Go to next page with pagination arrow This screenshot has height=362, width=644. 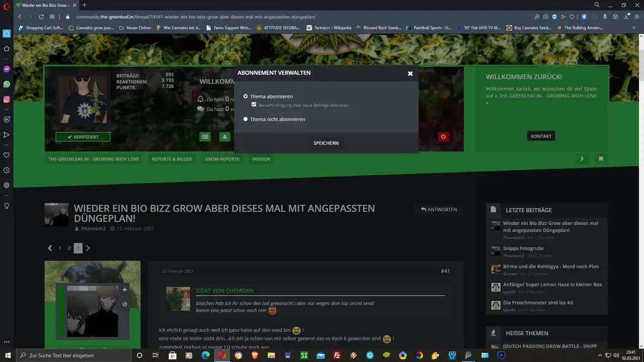point(88,248)
